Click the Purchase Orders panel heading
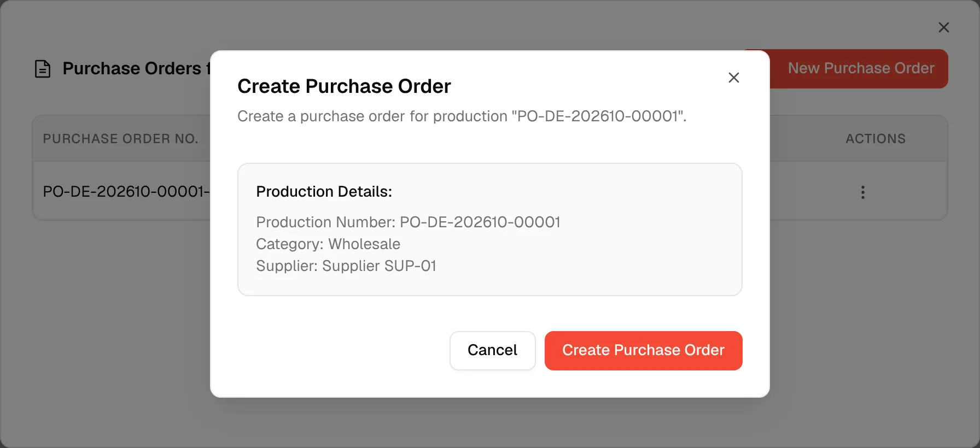 click(136, 68)
